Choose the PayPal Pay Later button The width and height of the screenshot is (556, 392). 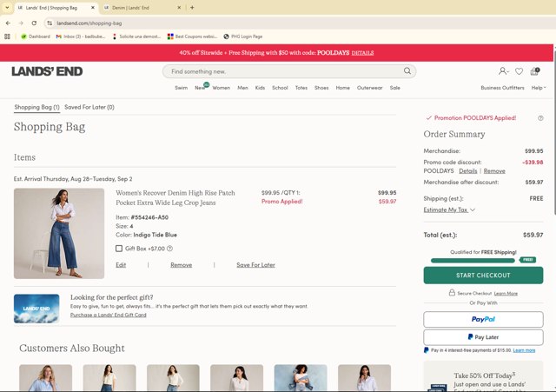point(483,337)
